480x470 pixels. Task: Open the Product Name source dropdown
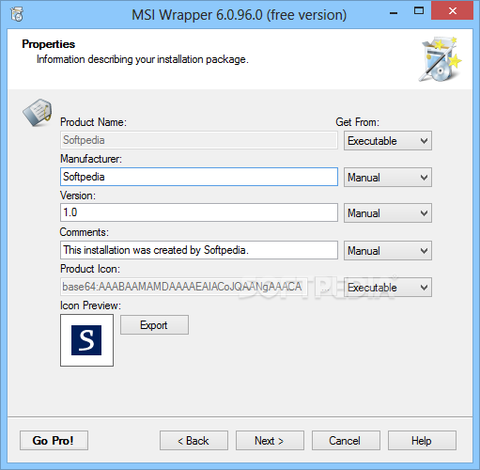click(388, 141)
